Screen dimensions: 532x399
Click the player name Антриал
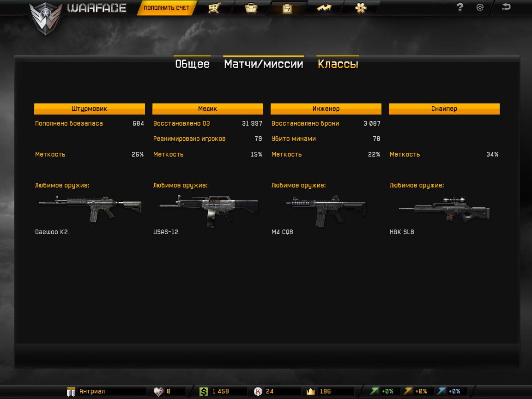(x=92, y=392)
